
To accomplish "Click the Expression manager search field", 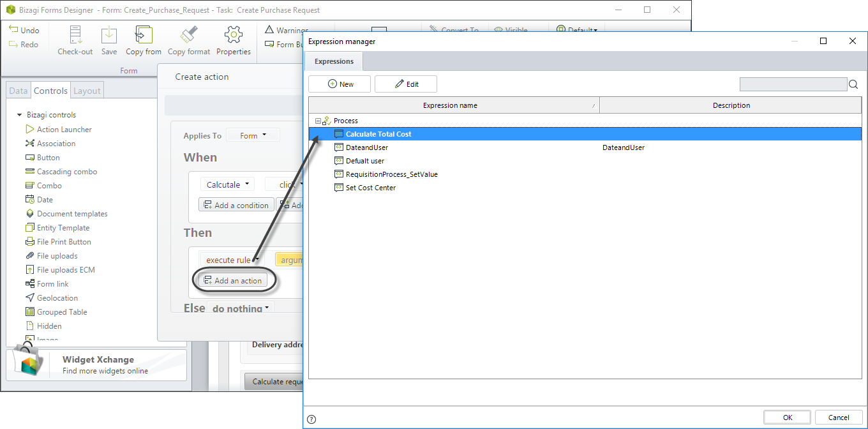I will [793, 84].
